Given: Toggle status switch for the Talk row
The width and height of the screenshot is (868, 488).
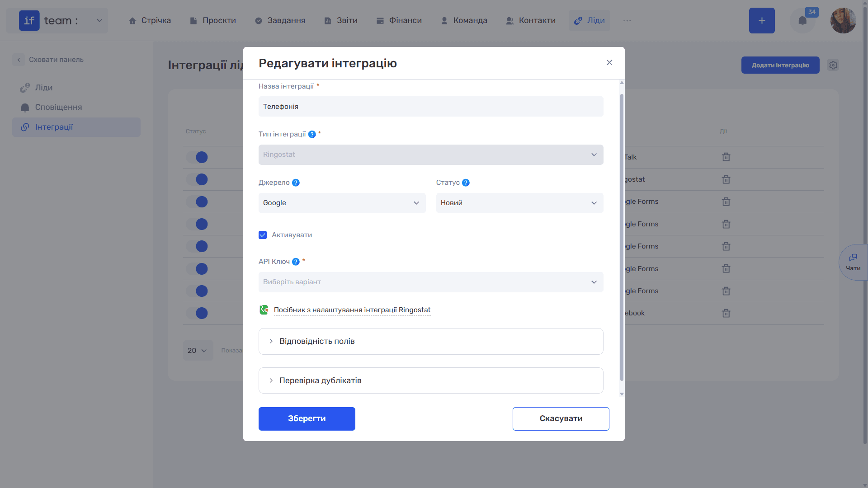Looking at the screenshot, I should tap(197, 157).
